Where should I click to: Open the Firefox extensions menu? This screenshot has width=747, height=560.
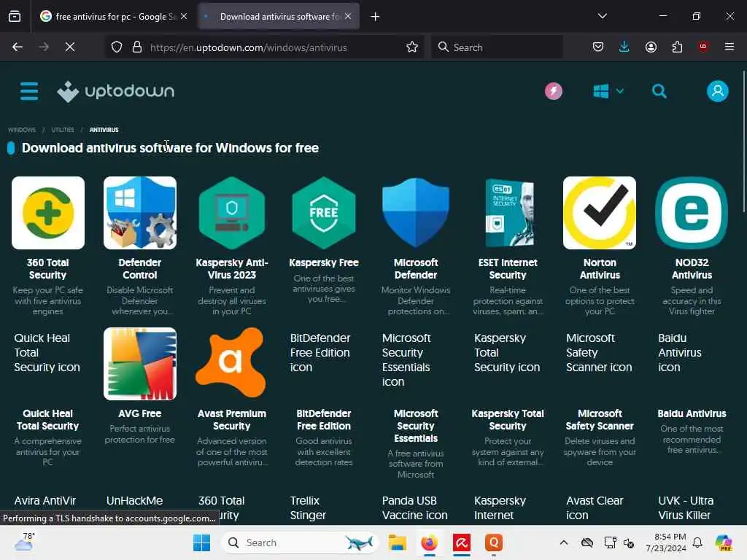pos(677,47)
